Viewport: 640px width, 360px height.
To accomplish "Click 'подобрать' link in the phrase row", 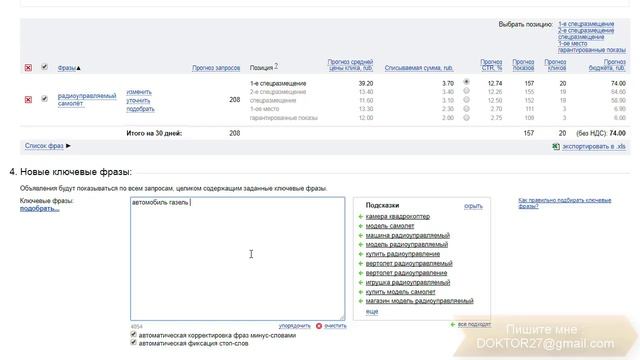I will (140, 109).
